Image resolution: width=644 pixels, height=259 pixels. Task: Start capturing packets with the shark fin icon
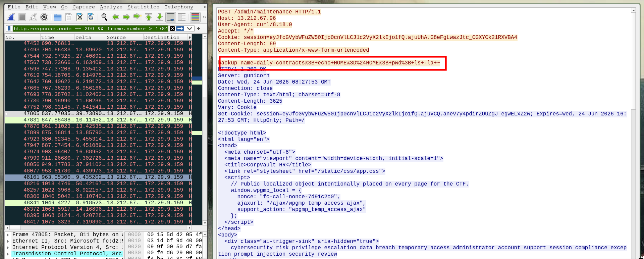pyautogui.click(x=11, y=17)
